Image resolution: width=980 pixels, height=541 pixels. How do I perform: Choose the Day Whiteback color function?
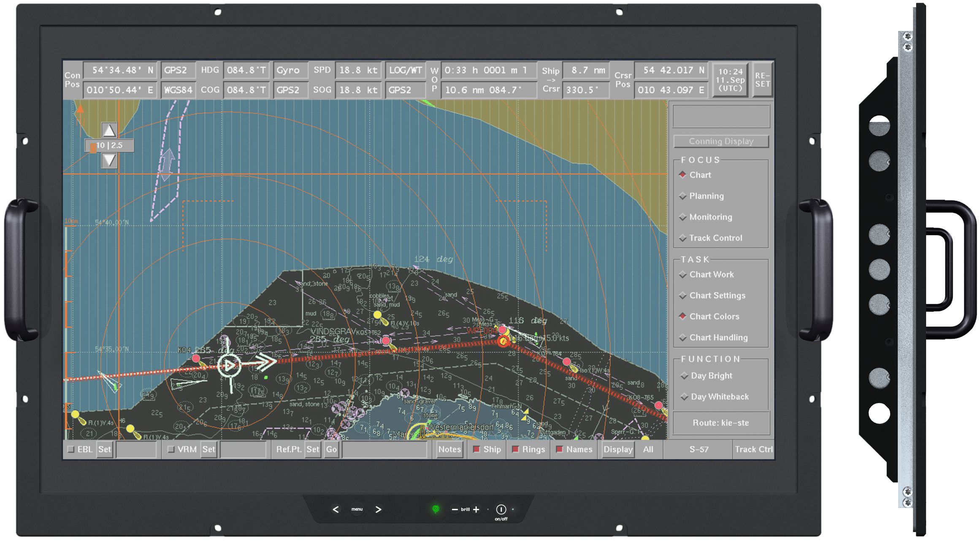click(715, 397)
